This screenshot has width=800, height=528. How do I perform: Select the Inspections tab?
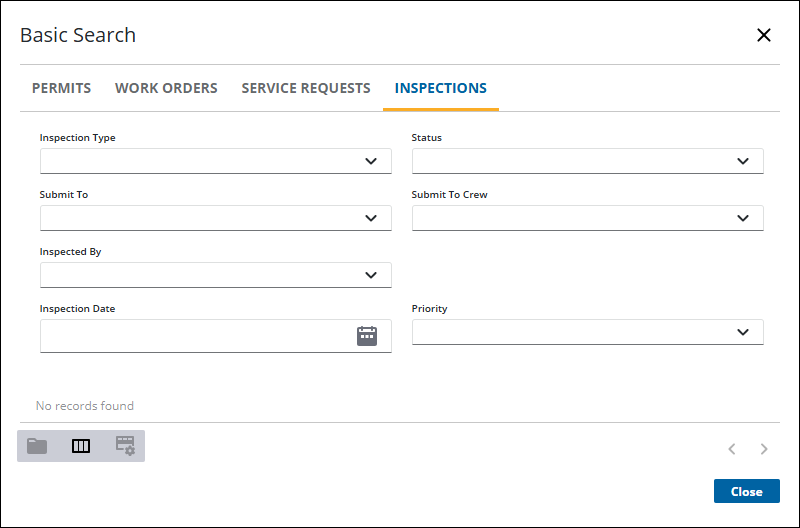[x=441, y=88]
